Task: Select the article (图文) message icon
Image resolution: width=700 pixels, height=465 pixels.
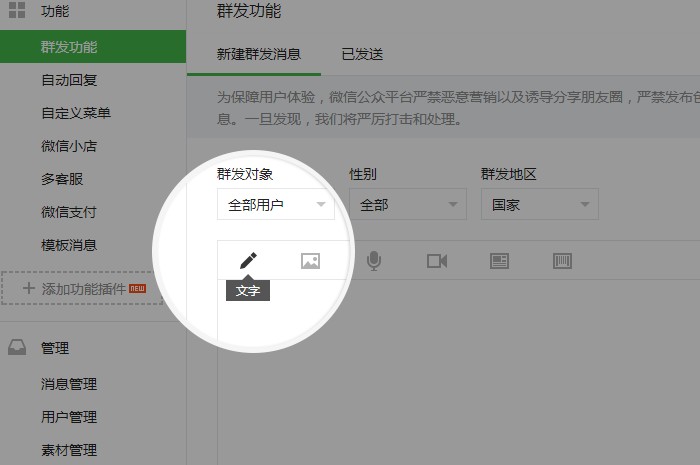Action: (499, 261)
